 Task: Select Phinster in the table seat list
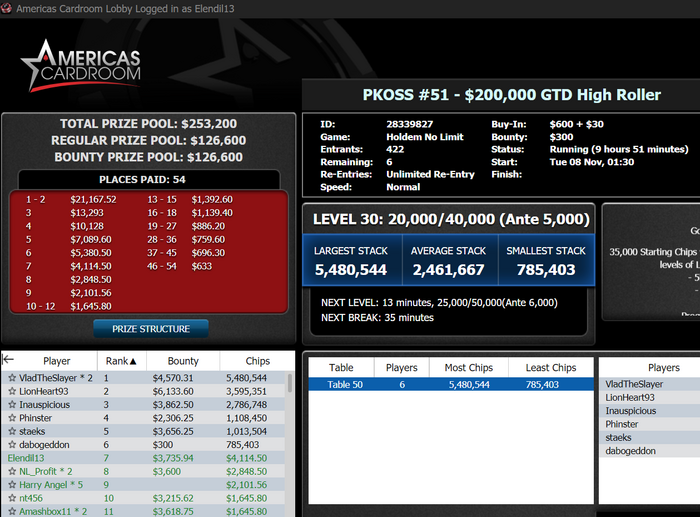621,424
